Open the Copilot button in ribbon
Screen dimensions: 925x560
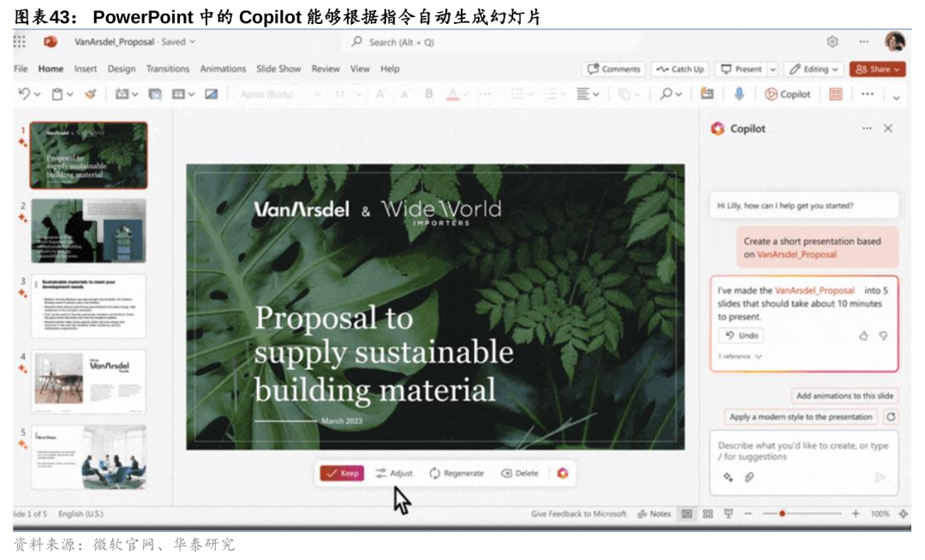coord(788,93)
